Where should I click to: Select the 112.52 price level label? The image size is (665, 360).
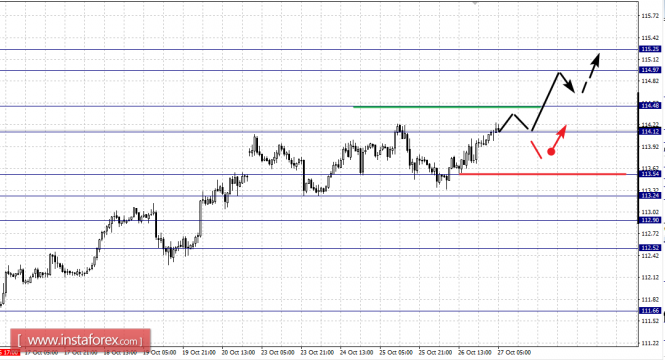point(650,248)
